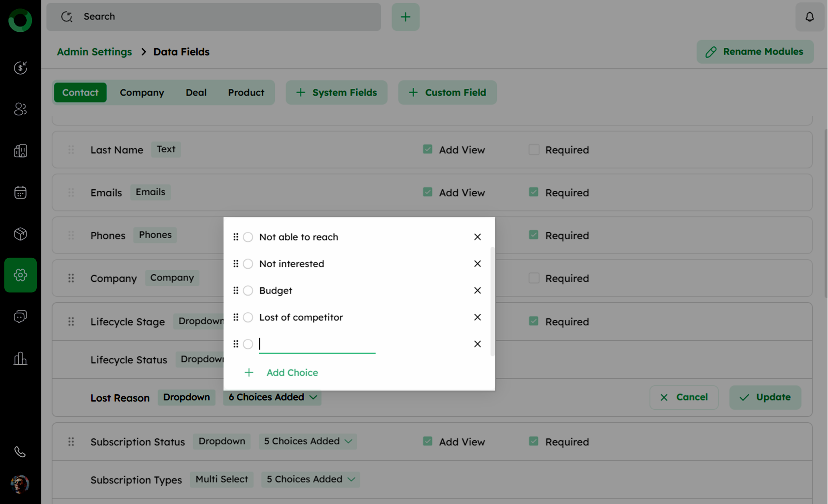Click the phone icon in sidebar
This screenshot has height=504, width=828.
point(20,452)
